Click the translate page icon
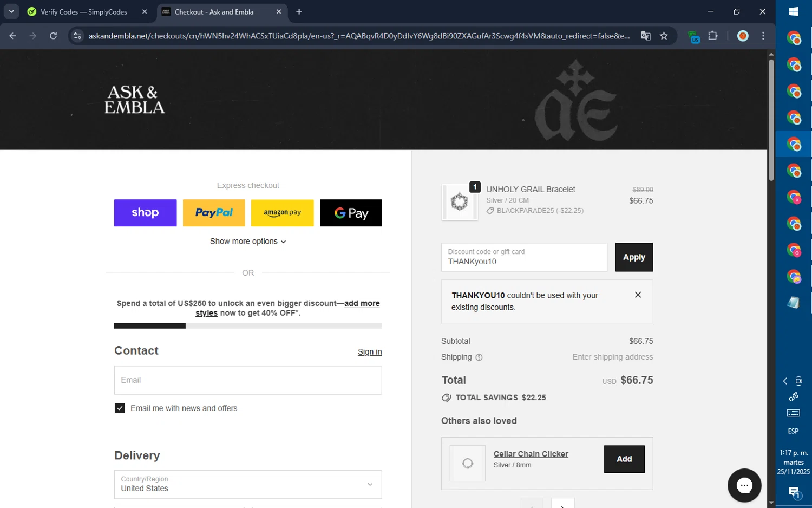Image resolution: width=812 pixels, height=508 pixels. click(646, 36)
